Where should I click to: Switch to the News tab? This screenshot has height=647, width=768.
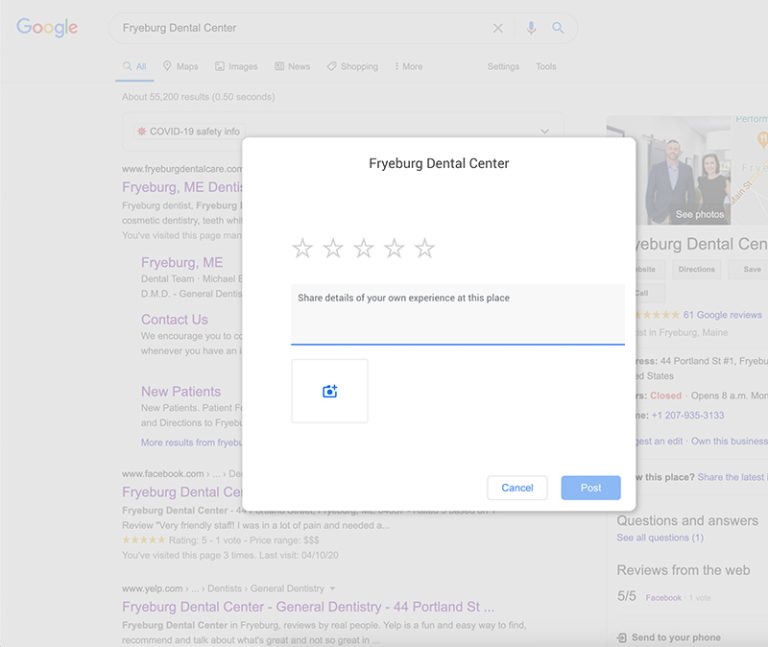(292, 66)
